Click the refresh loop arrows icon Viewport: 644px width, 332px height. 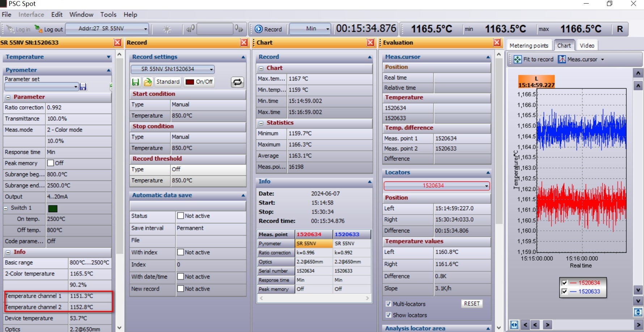[x=237, y=82]
